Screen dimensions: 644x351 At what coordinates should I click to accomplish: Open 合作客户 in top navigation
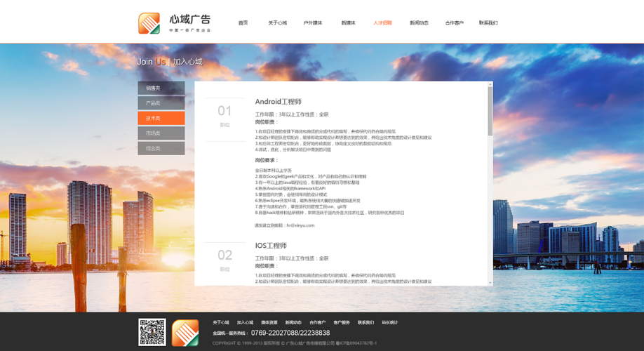pyautogui.click(x=455, y=23)
